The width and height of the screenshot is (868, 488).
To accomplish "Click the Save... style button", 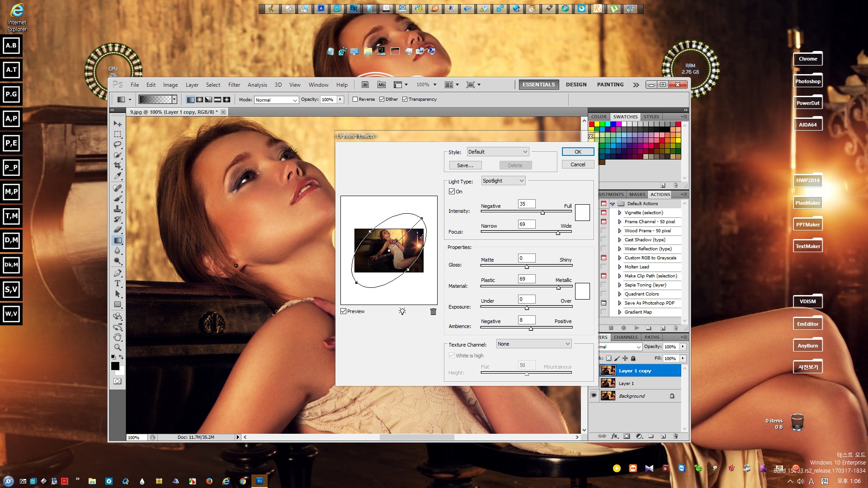I will click(x=465, y=165).
